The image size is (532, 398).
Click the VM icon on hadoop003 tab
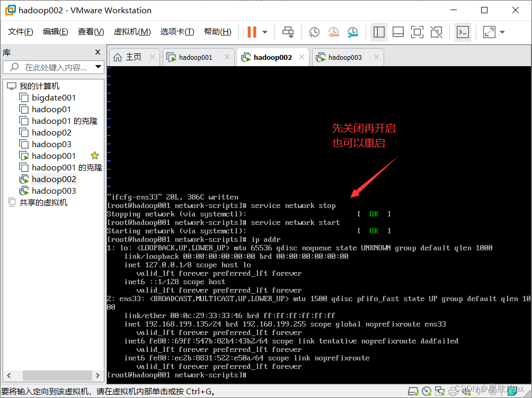(x=321, y=57)
